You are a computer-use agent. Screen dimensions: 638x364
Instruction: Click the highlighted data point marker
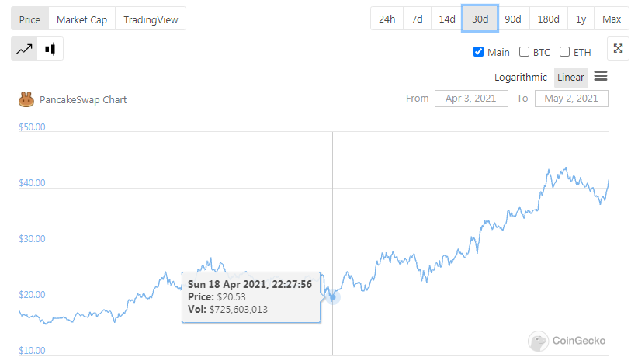tap(332, 297)
